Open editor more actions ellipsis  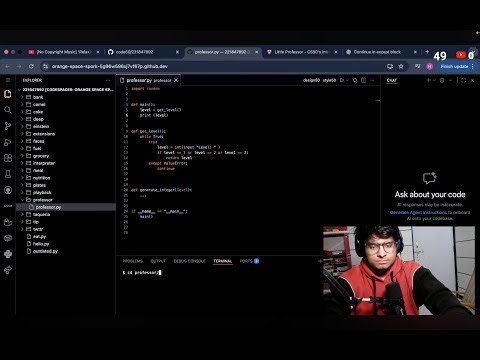[x=372, y=80]
